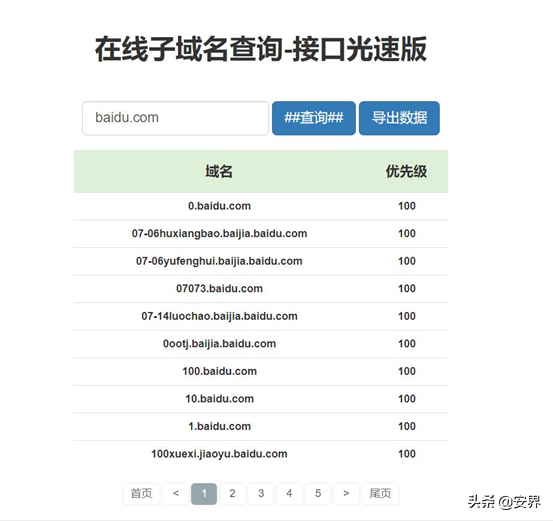Select the 1.baidu.com domain cell
Viewport: 553px width, 521px height.
click(219, 426)
